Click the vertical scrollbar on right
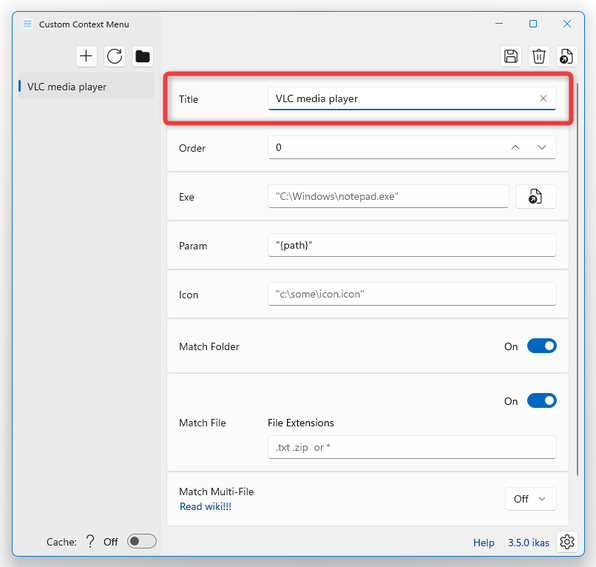The image size is (596, 567). 577,279
